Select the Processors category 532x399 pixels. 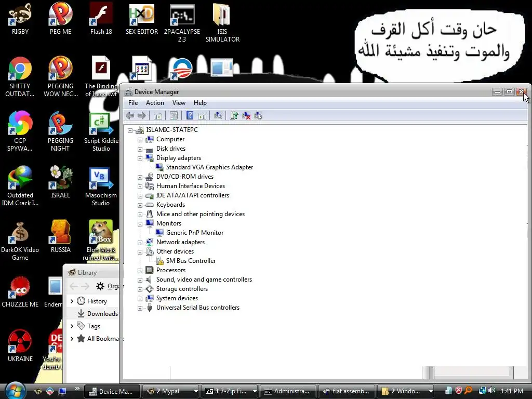pos(170,270)
